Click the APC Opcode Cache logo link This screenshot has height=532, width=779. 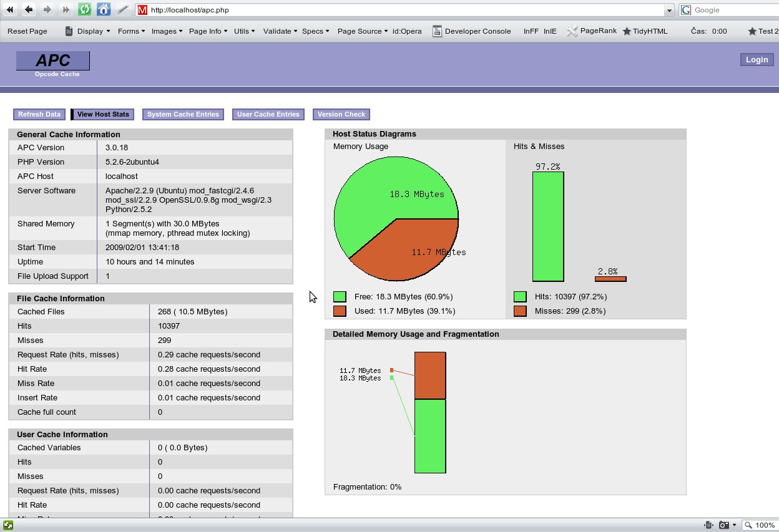click(53, 64)
